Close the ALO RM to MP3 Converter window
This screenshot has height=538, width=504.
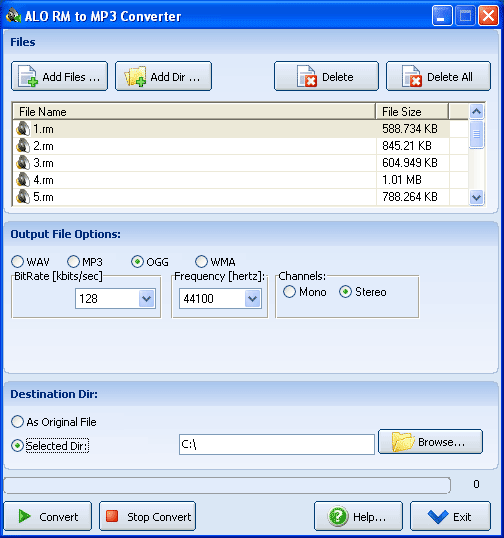tap(488, 16)
